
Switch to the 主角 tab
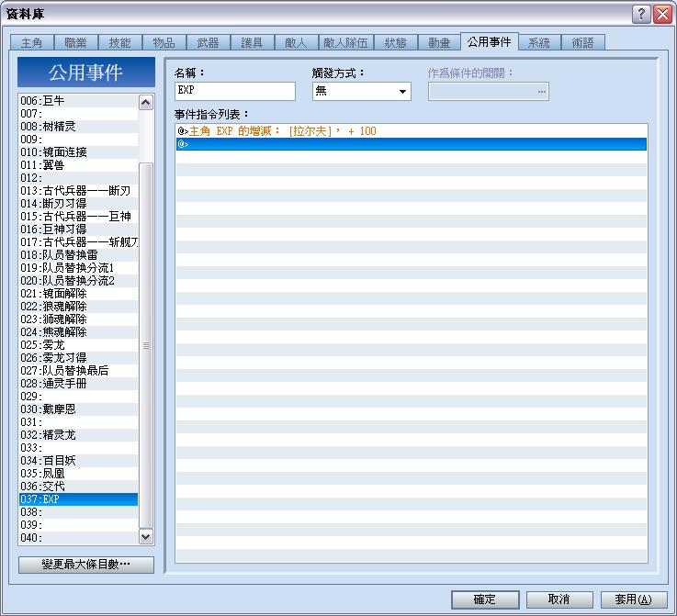(31, 43)
